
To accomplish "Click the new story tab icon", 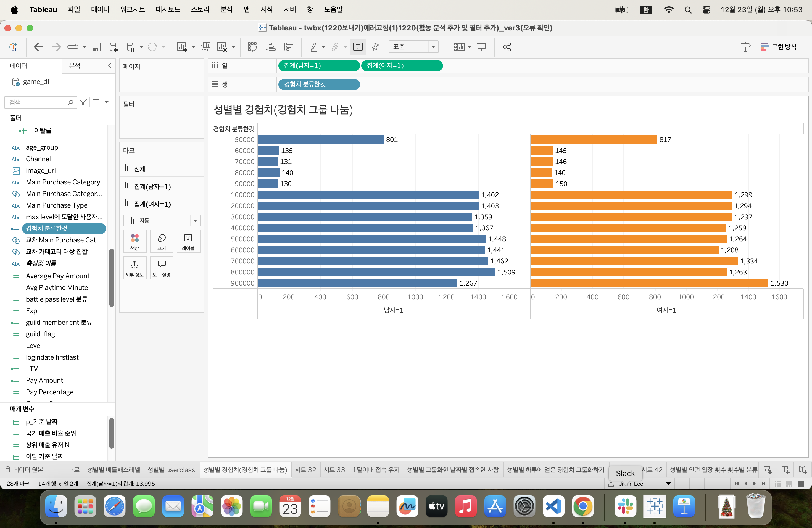I will click(x=803, y=470).
